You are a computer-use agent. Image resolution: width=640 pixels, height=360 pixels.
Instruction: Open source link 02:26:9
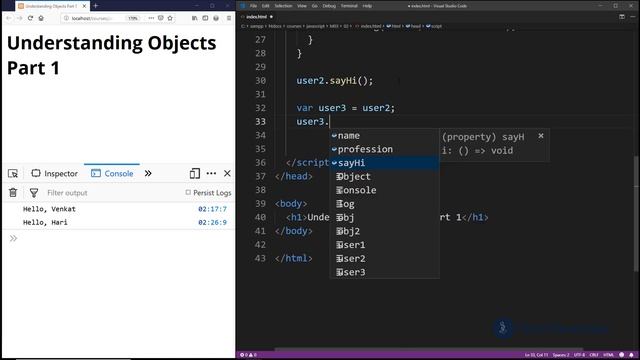coord(212,222)
